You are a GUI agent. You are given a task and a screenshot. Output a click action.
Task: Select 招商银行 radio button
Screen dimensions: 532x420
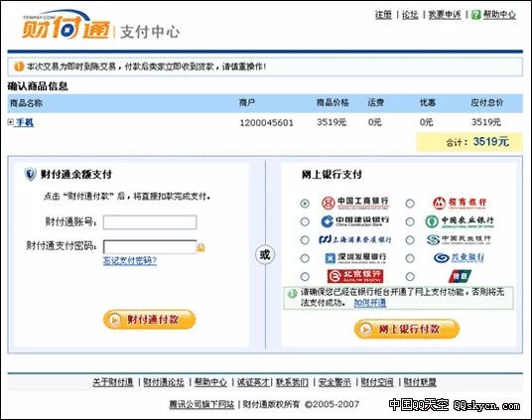pos(410,204)
